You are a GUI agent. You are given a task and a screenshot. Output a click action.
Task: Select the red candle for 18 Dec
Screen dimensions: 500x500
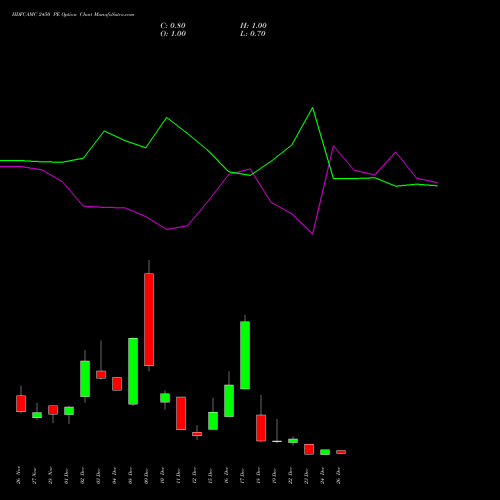pyautogui.click(x=261, y=428)
